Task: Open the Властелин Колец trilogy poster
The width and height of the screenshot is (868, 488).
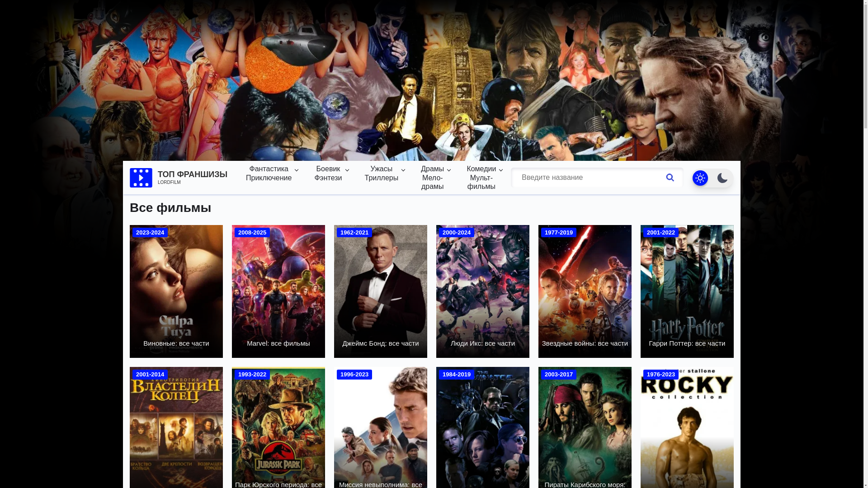Action: pos(176,427)
